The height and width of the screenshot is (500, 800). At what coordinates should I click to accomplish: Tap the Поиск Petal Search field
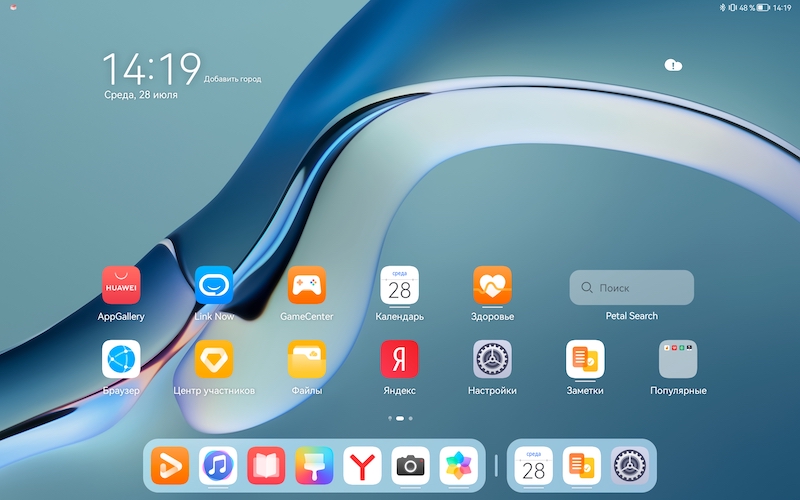point(632,288)
